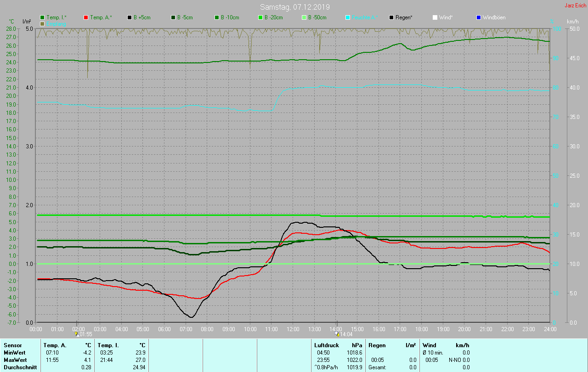The height and width of the screenshot is (372, 588).
Task: Click the black B +5cm legend swatch
Action: (130, 17)
